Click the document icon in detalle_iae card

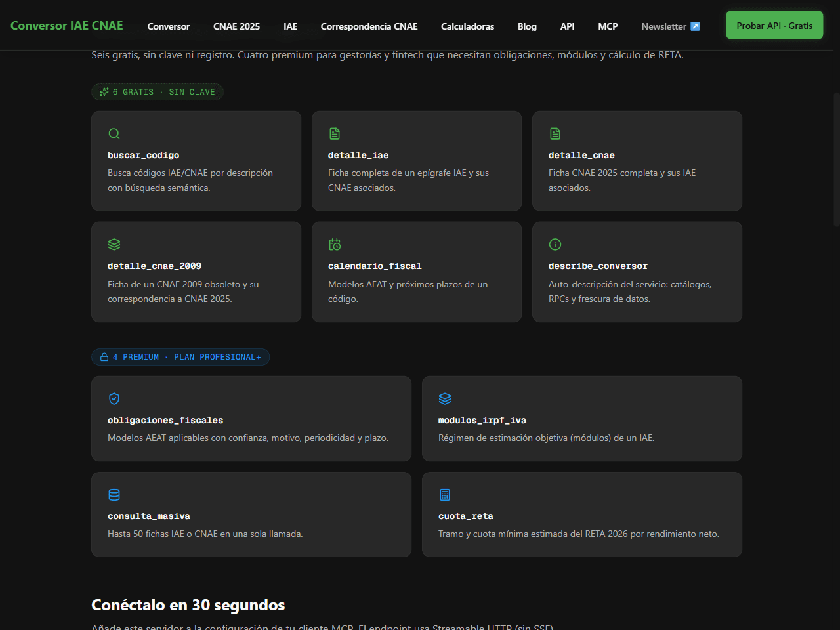[335, 134]
